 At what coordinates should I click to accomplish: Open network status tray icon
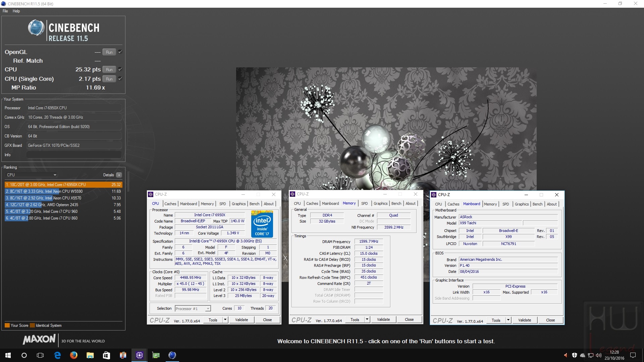[x=591, y=355]
